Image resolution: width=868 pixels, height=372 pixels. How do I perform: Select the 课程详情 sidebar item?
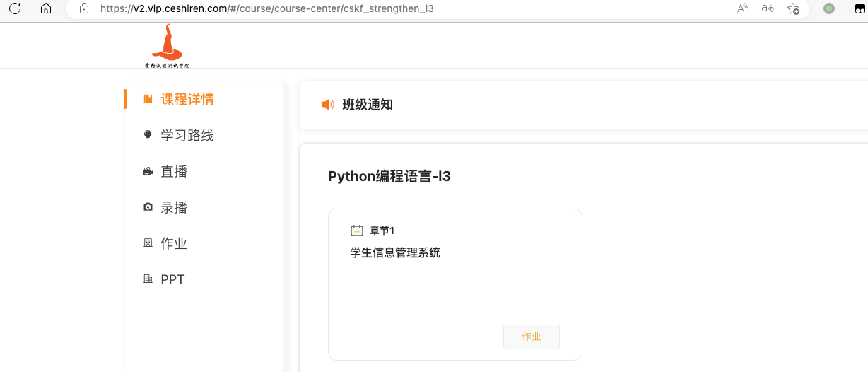point(187,99)
